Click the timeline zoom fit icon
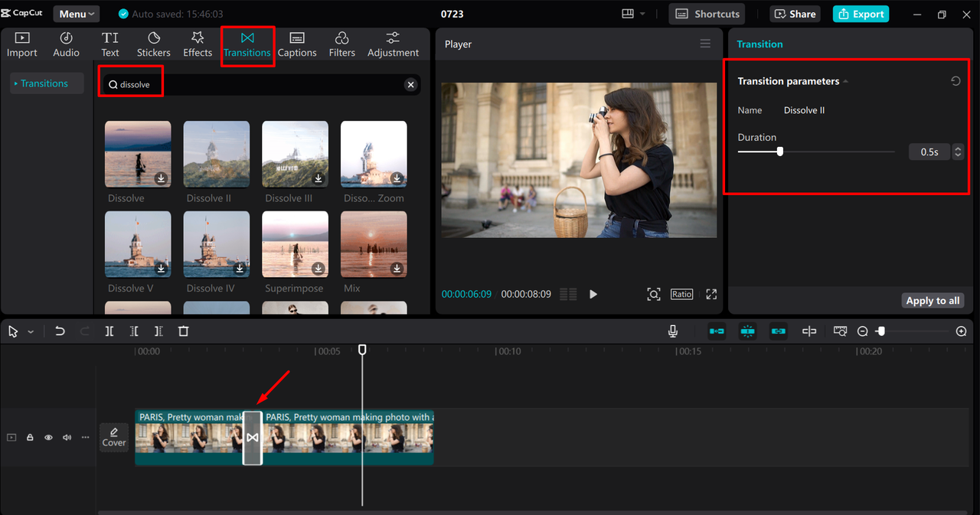980x515 pixels. [840, 331]
